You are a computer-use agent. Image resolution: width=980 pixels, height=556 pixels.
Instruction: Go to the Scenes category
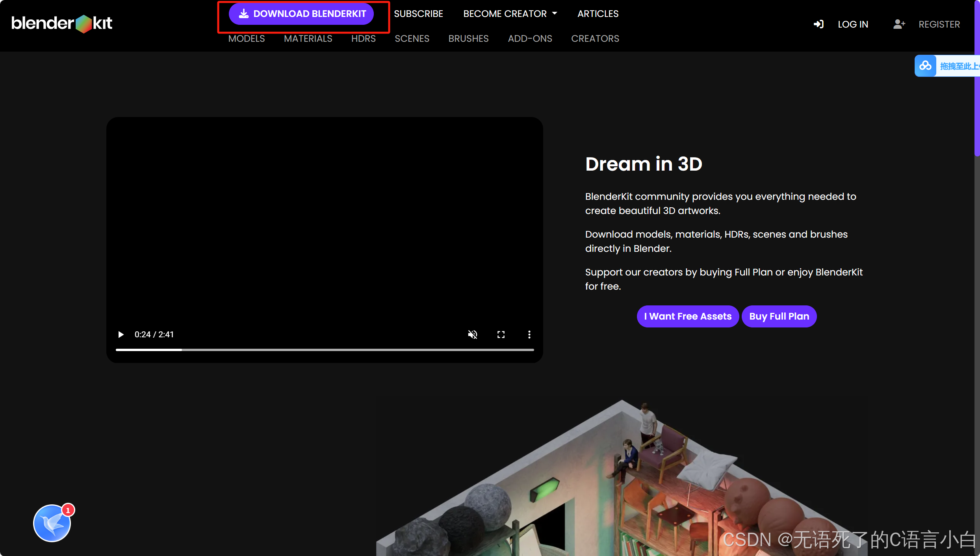412,39
